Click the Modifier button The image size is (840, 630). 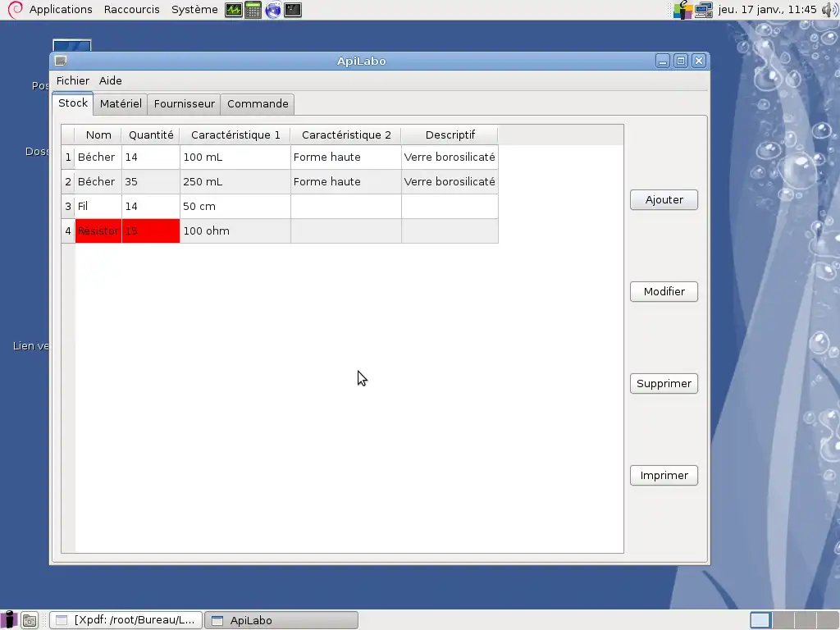(664, 292)
